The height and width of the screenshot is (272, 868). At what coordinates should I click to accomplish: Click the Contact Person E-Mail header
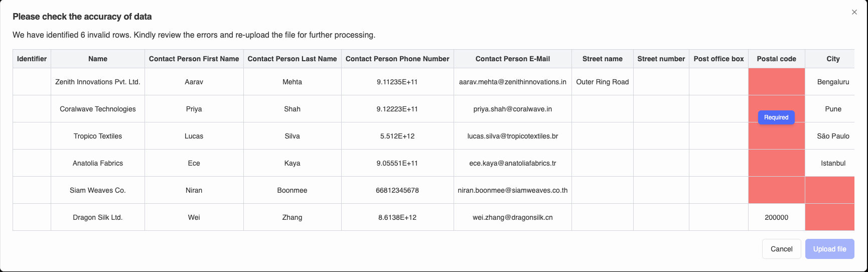pos(512,59)
